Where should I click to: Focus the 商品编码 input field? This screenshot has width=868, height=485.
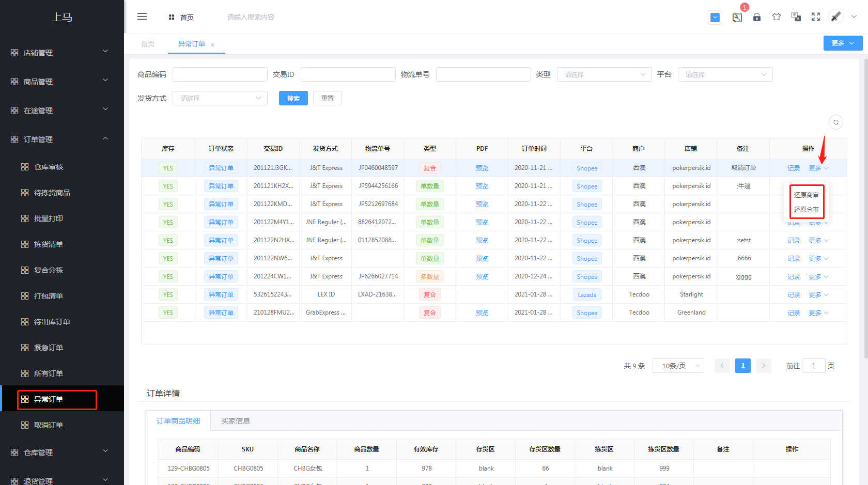coord(220,74)
